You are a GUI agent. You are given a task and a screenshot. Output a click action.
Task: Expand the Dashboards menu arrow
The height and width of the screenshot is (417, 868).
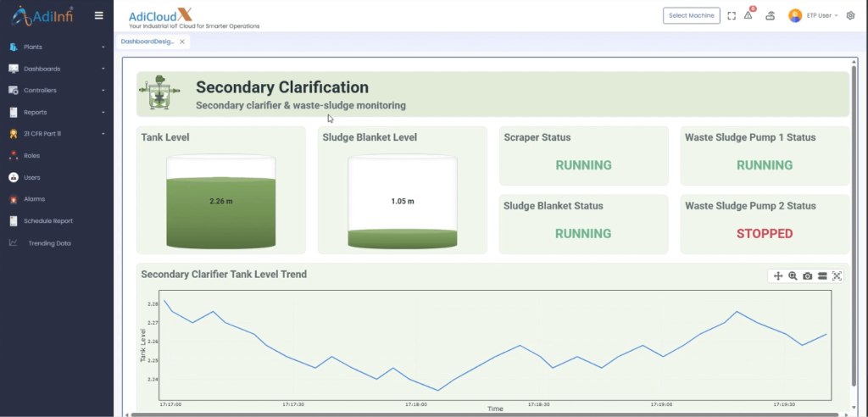[x=103, y=69]
